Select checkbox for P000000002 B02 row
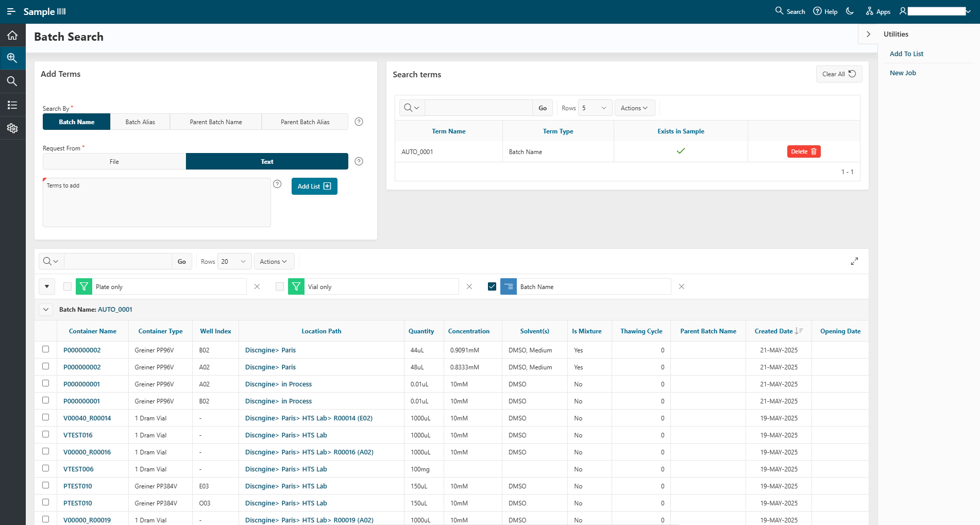980x525 pixels. coord(46,349)
